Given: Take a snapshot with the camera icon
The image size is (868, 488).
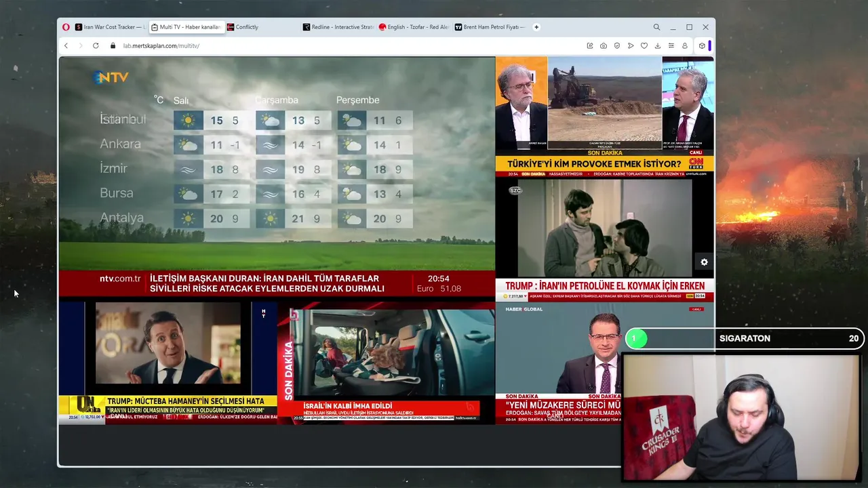Looking at the screenshot, I should point(604,45).
